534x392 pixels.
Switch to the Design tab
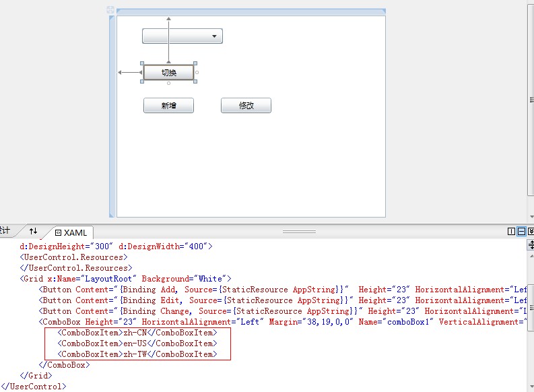5,231
